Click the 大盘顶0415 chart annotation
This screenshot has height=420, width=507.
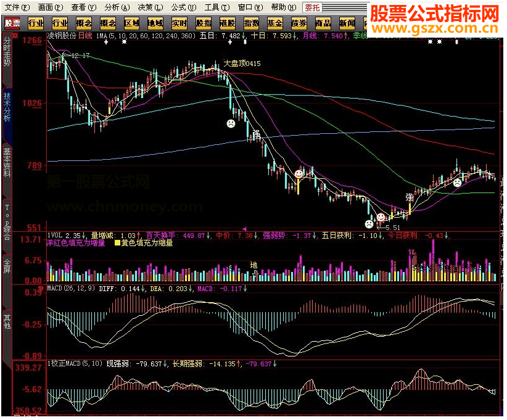pos(242,64)
